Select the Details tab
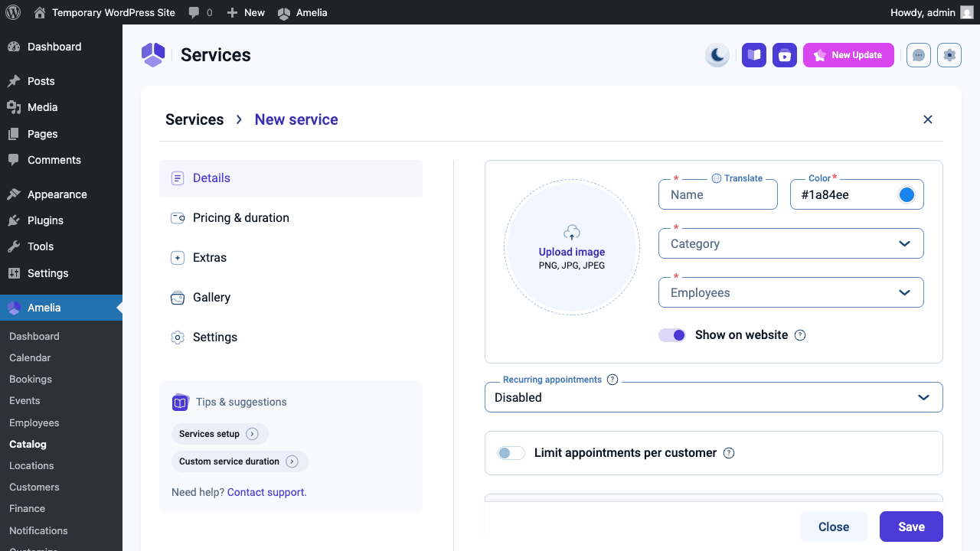This screenshot has width=980, height=551. [x=291, y=178]
